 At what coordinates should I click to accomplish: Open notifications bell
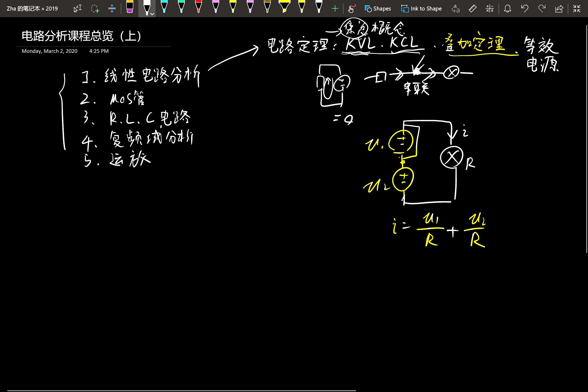[507, 9]
